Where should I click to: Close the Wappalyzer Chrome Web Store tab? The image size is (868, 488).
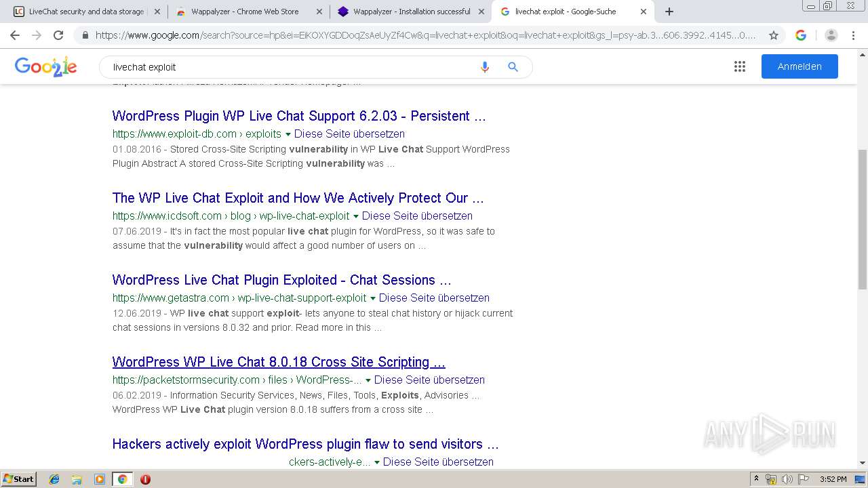319,12
